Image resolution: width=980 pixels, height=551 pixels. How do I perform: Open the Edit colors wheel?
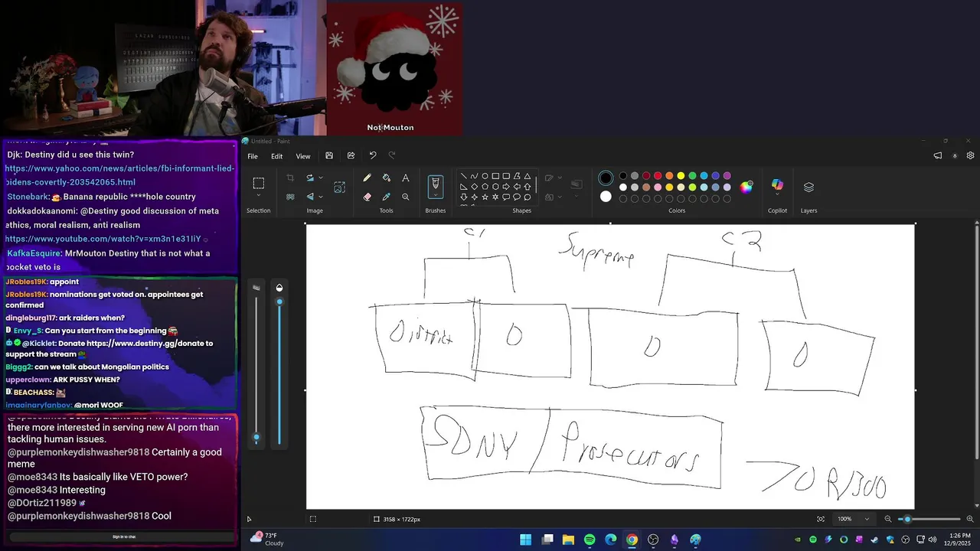(x=746, y=187)
